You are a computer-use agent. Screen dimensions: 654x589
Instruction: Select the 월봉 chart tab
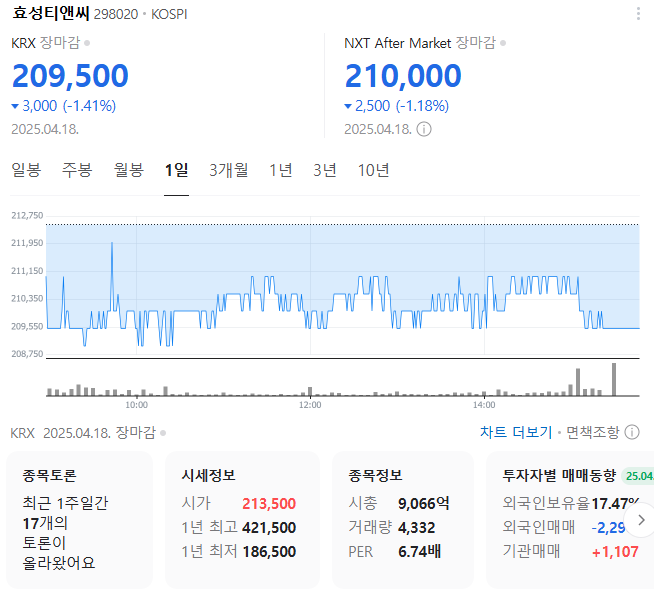tap(129, 170)
